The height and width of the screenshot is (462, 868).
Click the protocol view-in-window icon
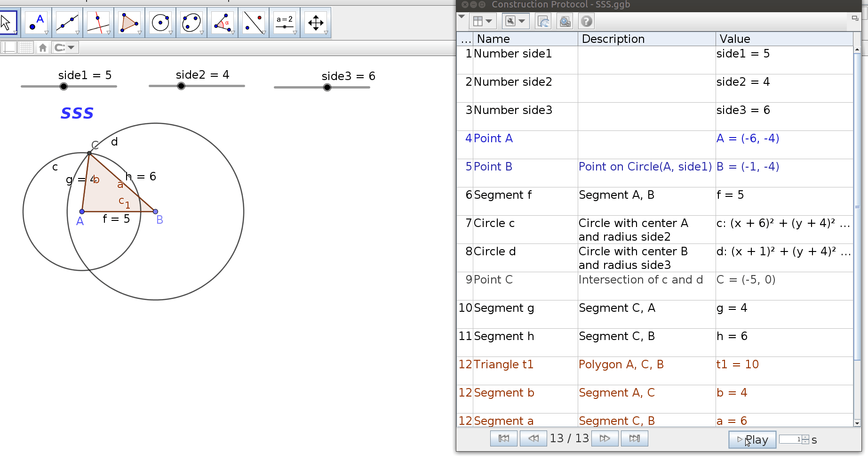[855, 18]
